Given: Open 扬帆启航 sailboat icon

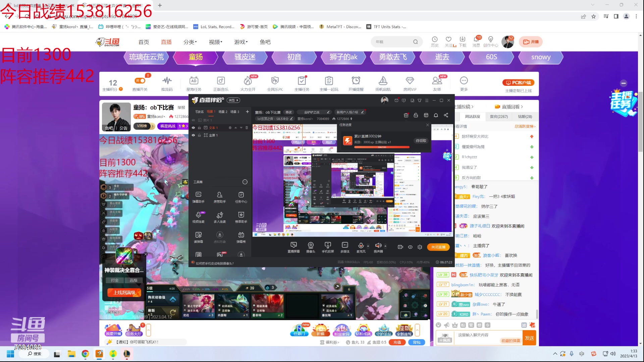Looking at the screenshot, I should [383, 83].
